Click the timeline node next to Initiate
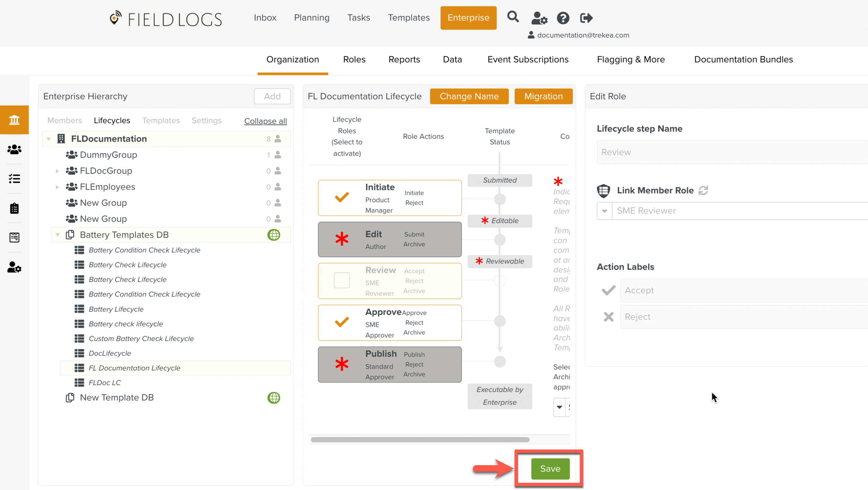This screenshot has height=490, width=868. 499,199
